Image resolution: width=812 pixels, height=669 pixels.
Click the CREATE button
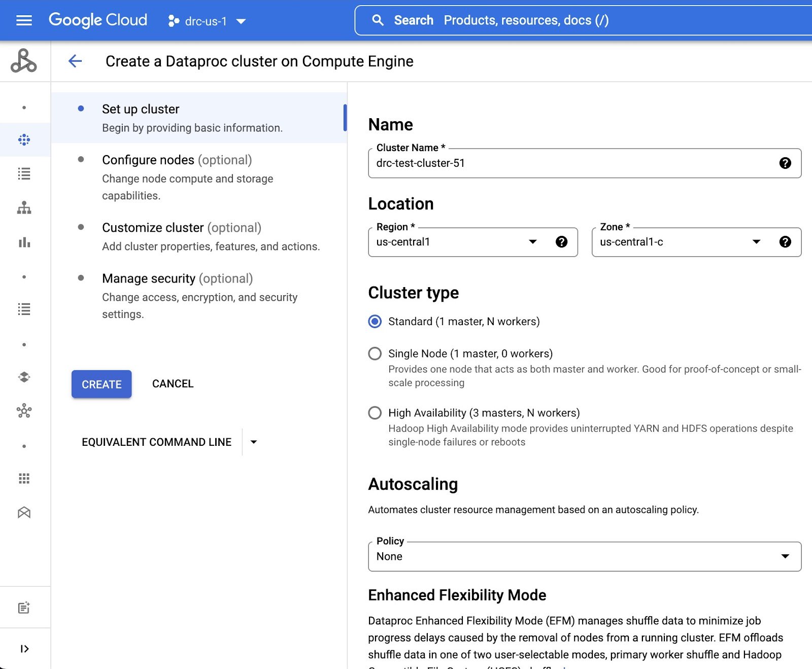(x=101, y=384)
